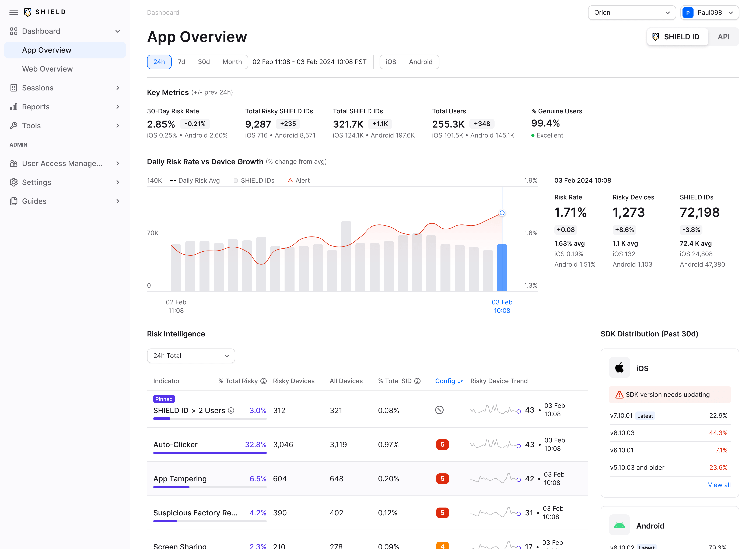Click the info icon beside % Total Risky

pos(264,381)
